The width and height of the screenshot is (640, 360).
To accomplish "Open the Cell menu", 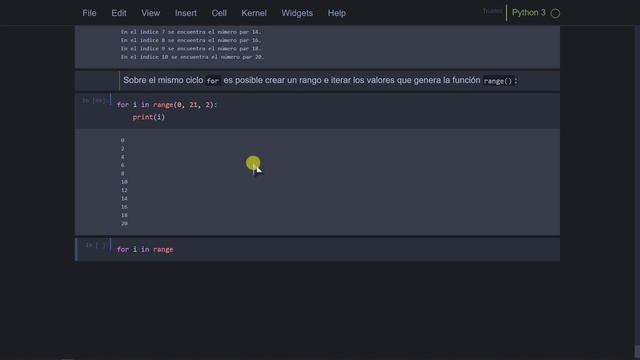I will [x=219, y=13].
